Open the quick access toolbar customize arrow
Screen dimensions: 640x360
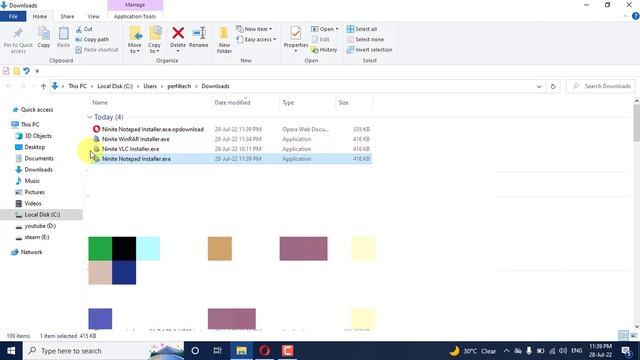click(37, 71)
